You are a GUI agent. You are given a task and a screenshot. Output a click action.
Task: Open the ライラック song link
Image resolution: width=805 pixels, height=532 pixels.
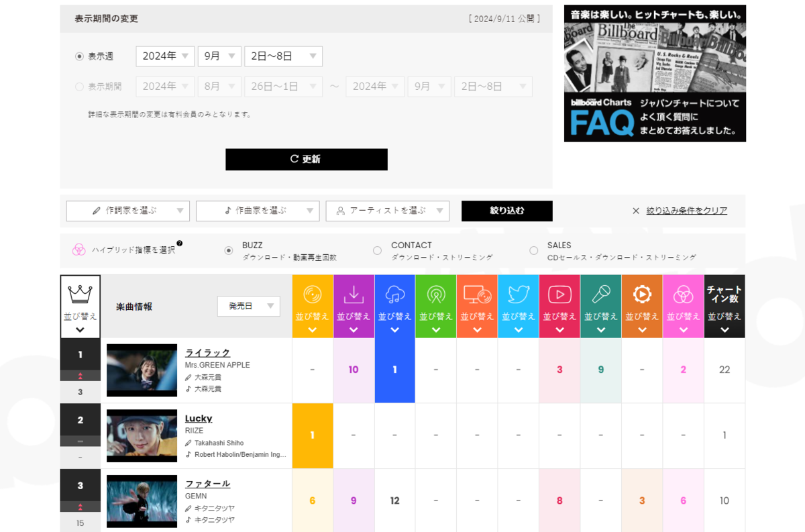(207, 353)
